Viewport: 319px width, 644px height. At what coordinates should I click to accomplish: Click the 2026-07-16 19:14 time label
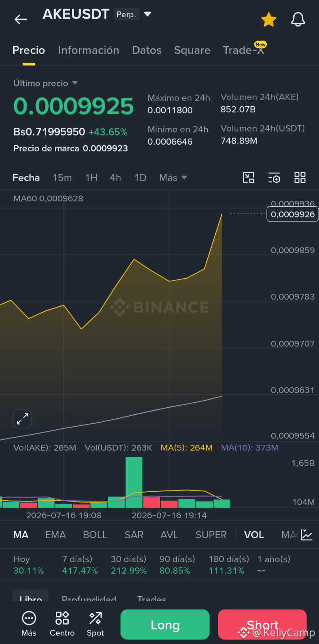[169, 515]
